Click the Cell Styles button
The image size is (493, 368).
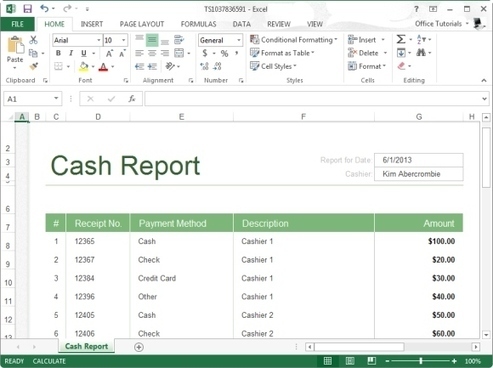pos(273,66)
